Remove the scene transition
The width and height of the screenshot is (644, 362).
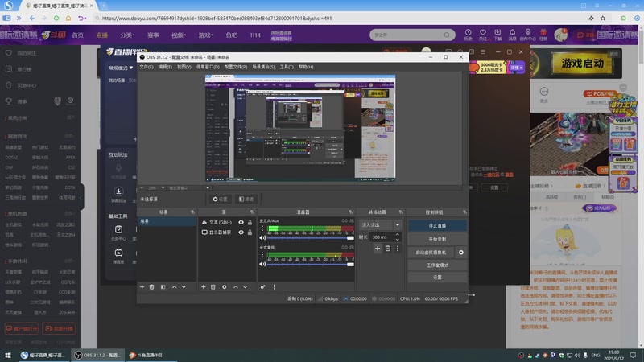tap(388, 249)
